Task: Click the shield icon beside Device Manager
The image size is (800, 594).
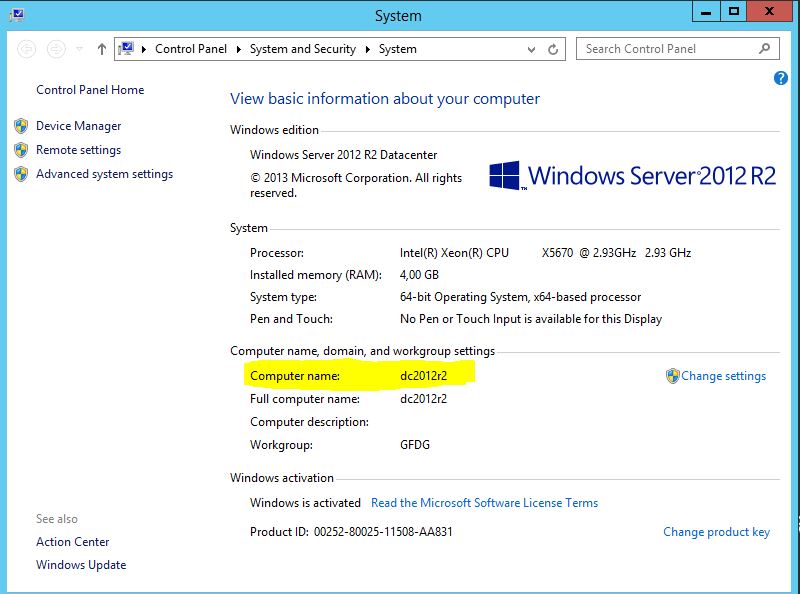Action: pos(21,126)
